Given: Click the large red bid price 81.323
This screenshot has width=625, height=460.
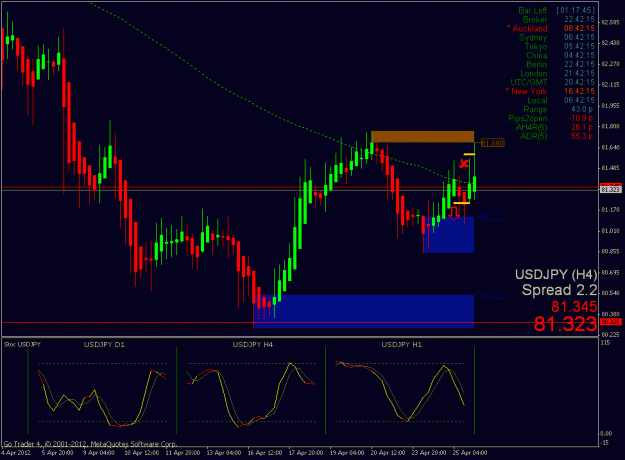Looking at the screenshot, I should 565,324.
